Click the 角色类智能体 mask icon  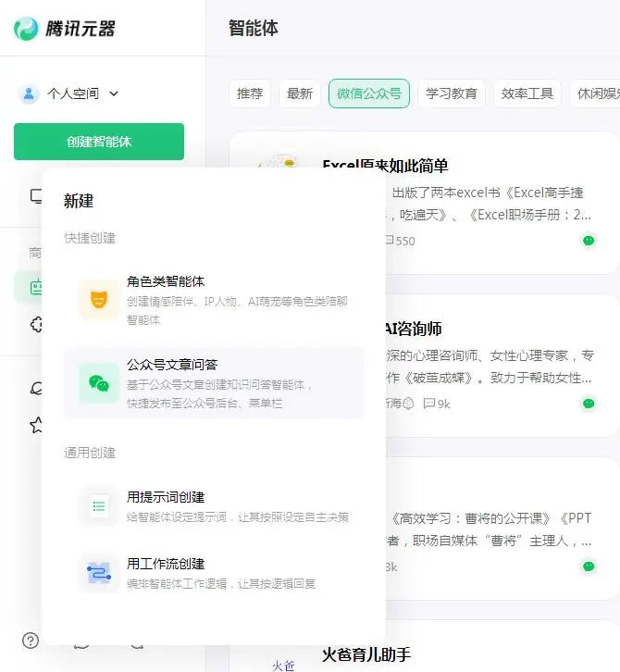tap(98, 300)
